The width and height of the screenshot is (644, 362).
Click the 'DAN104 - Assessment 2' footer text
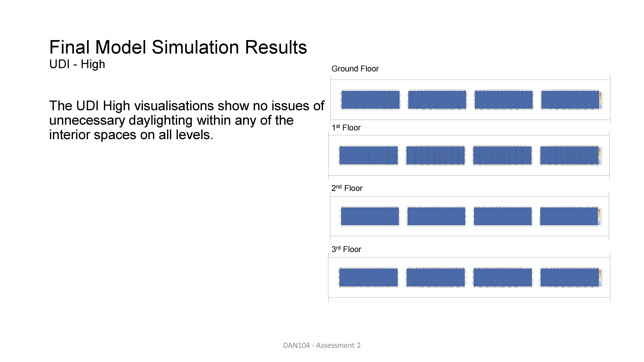tap(322, 345)
